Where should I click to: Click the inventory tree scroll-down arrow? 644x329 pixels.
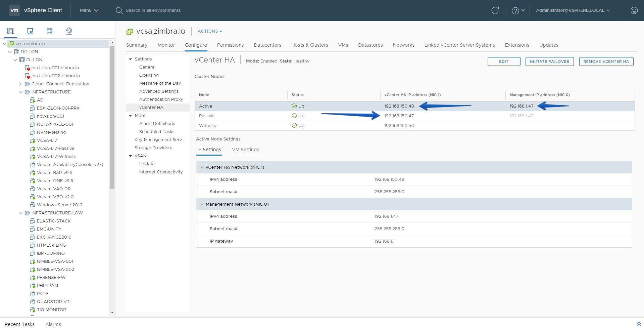point(112,313)
